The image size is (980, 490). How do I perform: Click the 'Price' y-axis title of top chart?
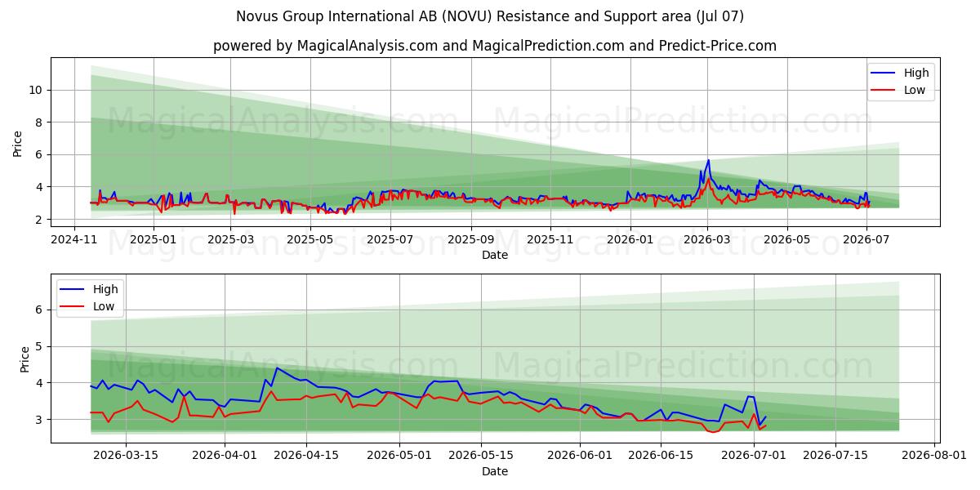[x=18, y=143]
